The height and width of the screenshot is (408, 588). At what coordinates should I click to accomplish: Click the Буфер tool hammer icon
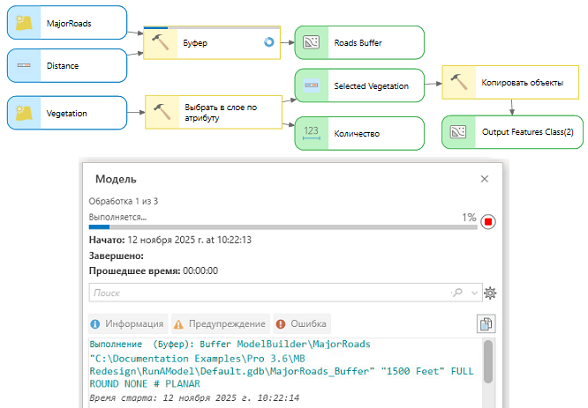[160, 42]
